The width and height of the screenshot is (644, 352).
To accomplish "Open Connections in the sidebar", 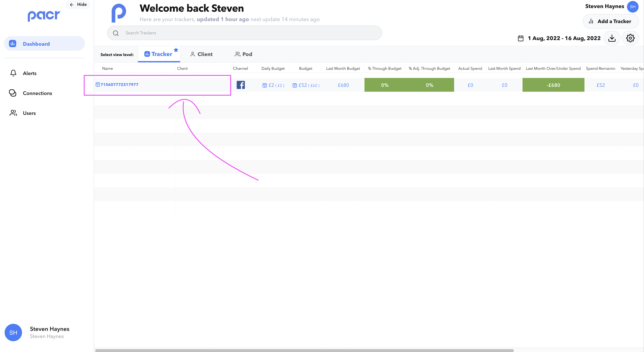I will coord(37,93).
